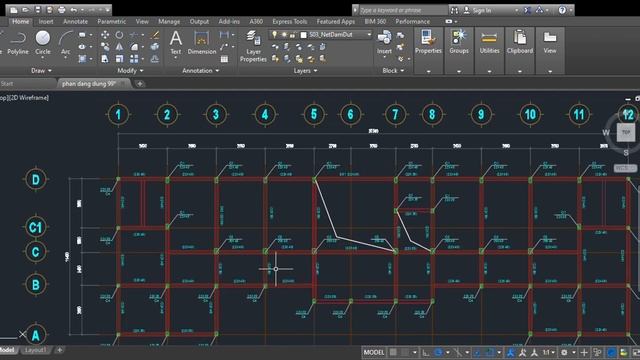Viewport: 640px width, 360px height.
Task: Open the Parametric ribbon tab
Action: 111,21
